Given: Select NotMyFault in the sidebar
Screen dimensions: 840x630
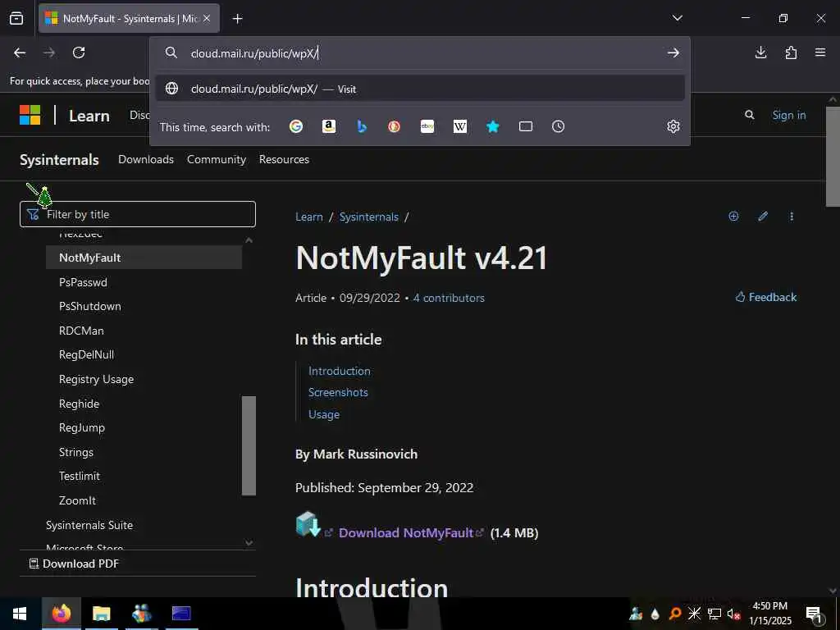Looking at the screenshot, I should 144,258.
